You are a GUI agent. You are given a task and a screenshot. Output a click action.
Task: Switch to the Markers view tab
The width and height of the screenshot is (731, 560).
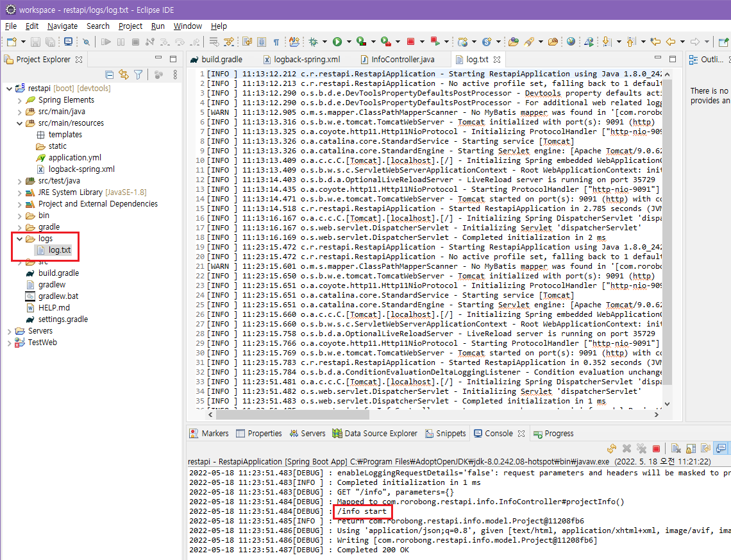tap(209, 433)
